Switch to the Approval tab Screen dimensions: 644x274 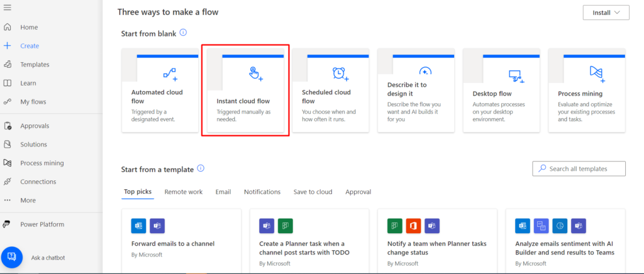pos(358,192)
